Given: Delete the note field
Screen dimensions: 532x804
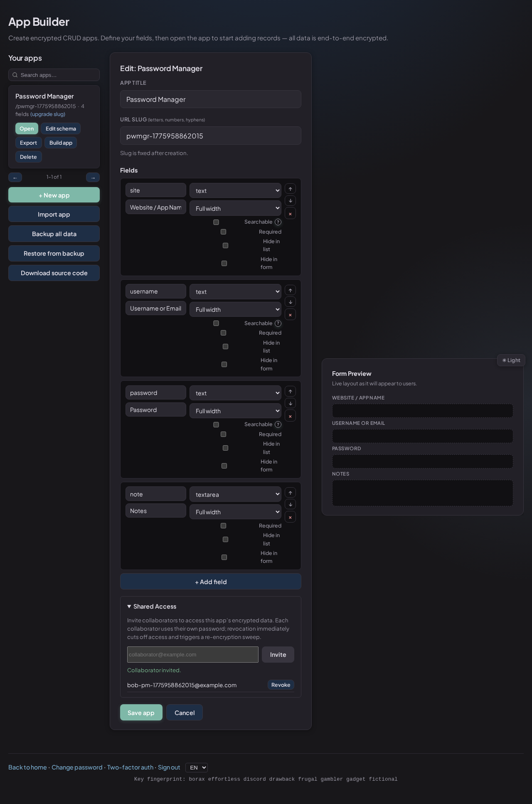Looking at the screenshot, I should (x=290, y=518).
